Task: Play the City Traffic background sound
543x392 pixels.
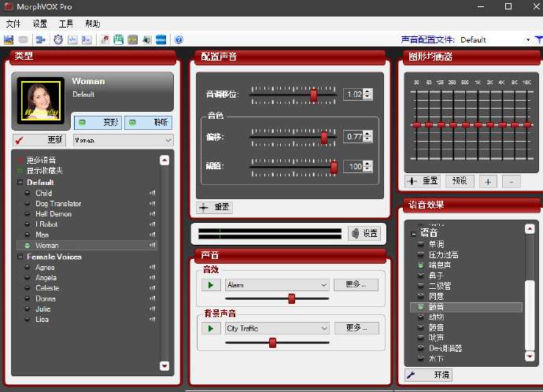Action: (211, 328)
